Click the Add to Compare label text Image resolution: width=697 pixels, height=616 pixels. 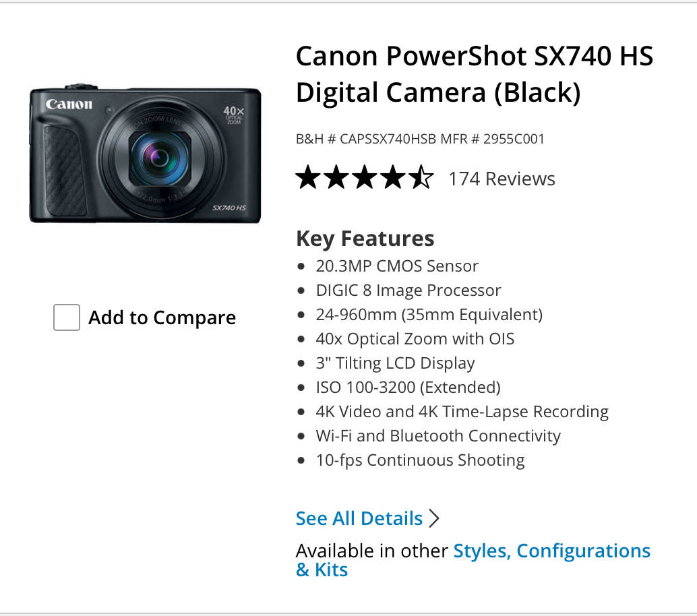pyautogui.click(x=162, y=317)
